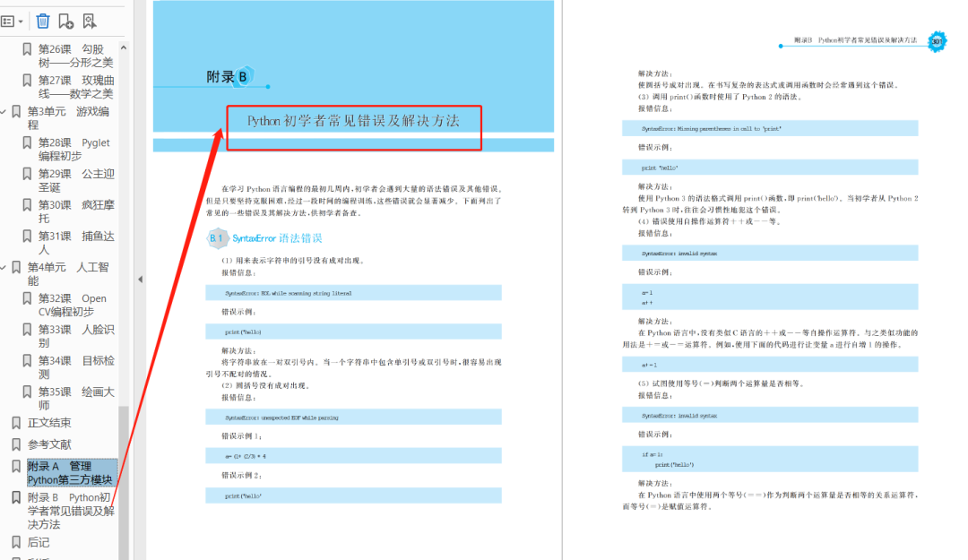
Task: Click bookmark panel scrollbar up arrow
Action: click(124, 47)
